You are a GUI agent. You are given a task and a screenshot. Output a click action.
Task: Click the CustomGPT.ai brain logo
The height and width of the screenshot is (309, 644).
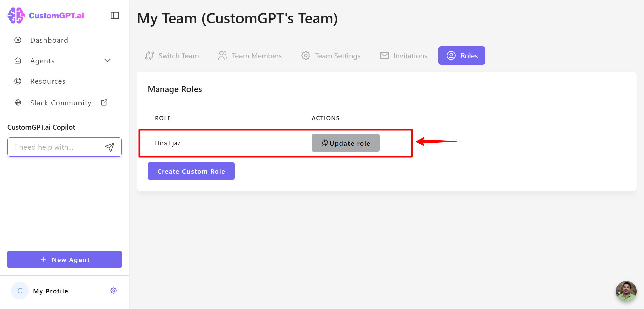[x=16, y=15]
